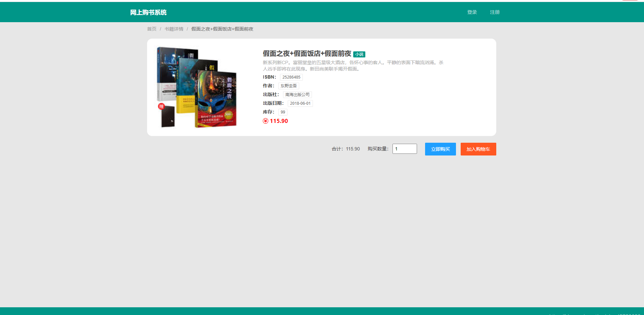Click the ISBN value 25286485
Image resolution: width=644 pixels, height=315 pixels.
pos(291,77)
